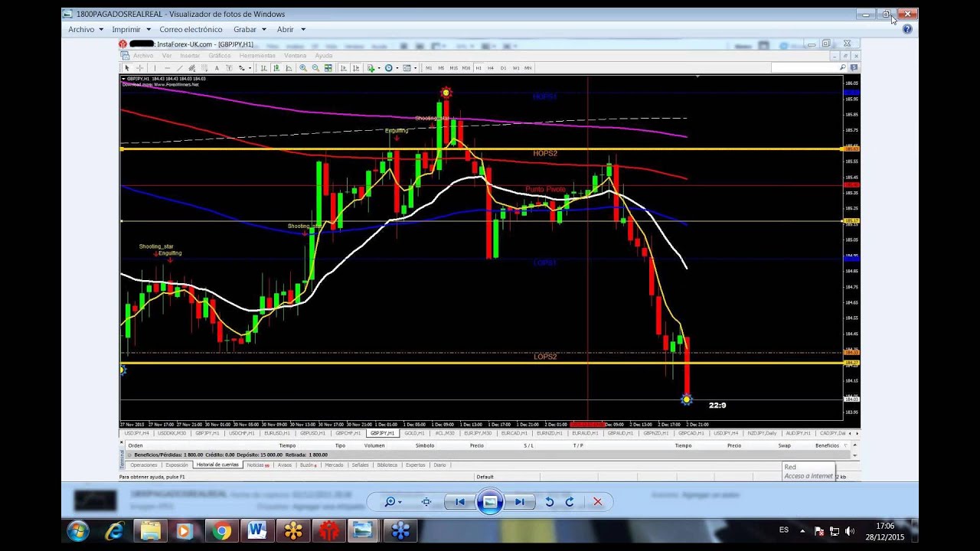This screenshot has width=980, height=551.
Task: Select the trendline drawing tool
Action: click(x=180, y=68)
